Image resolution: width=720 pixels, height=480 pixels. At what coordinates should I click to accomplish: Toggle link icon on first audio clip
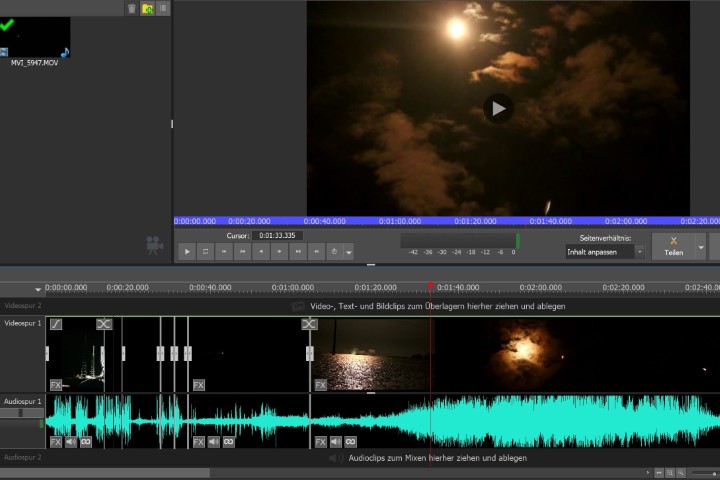[x=86, y=441]
